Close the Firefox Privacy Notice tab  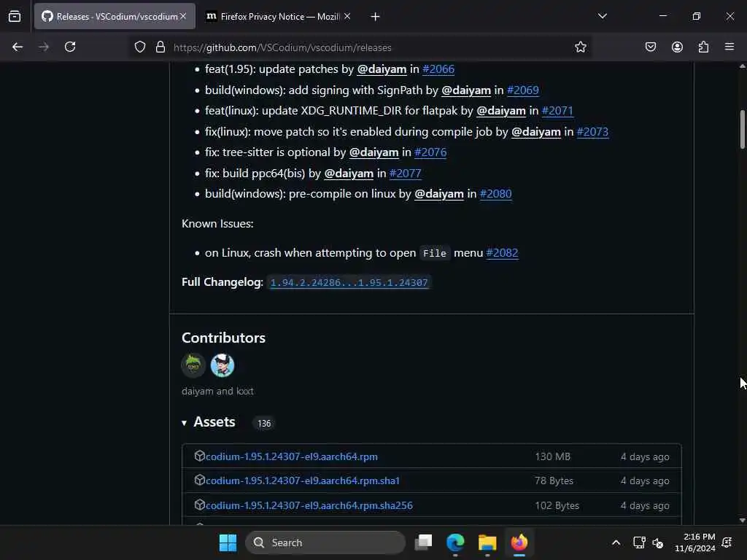[x=347, y=16]
